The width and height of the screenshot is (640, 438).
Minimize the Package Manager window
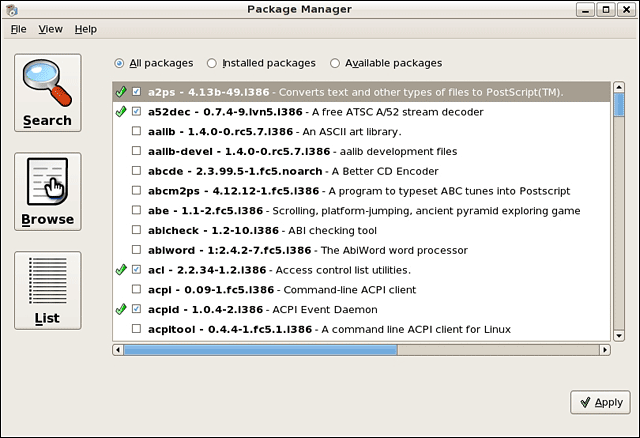585,9
